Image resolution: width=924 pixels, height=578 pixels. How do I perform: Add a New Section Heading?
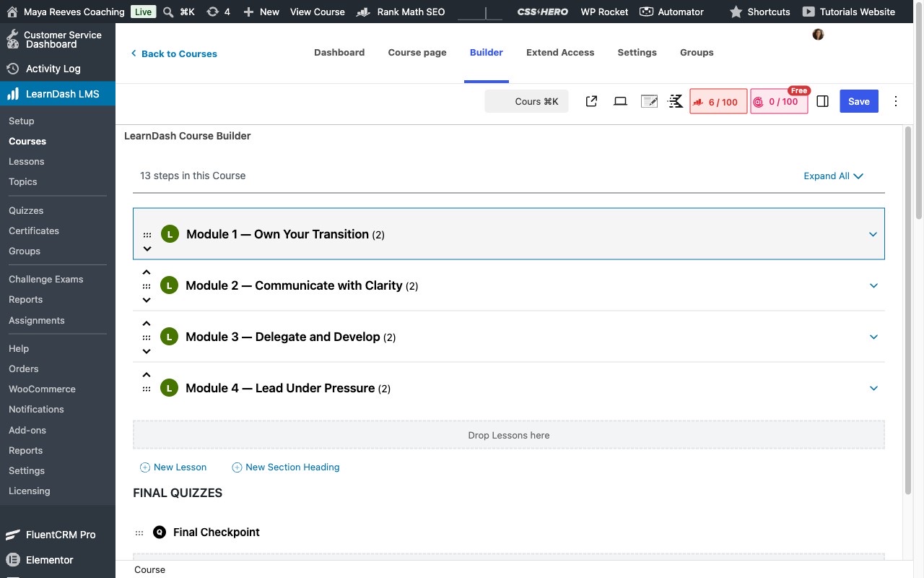click(x=286, y=467)
